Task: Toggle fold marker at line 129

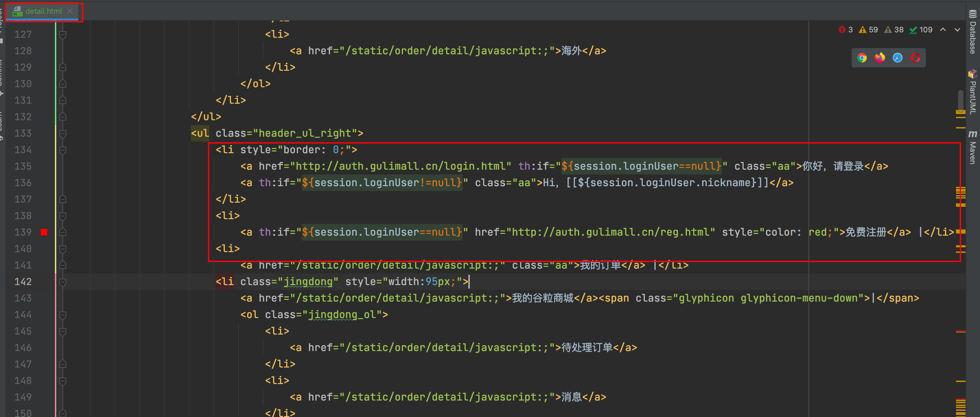Action: [x=63, y=67]
